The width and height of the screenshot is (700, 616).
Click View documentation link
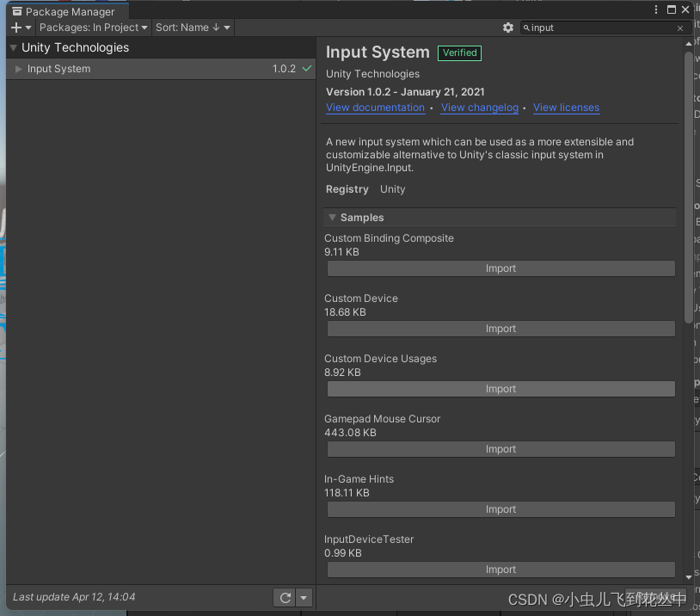pos(376,108)
